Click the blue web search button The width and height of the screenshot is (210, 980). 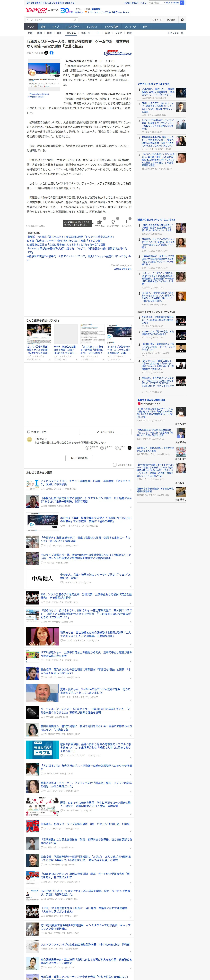182,3
